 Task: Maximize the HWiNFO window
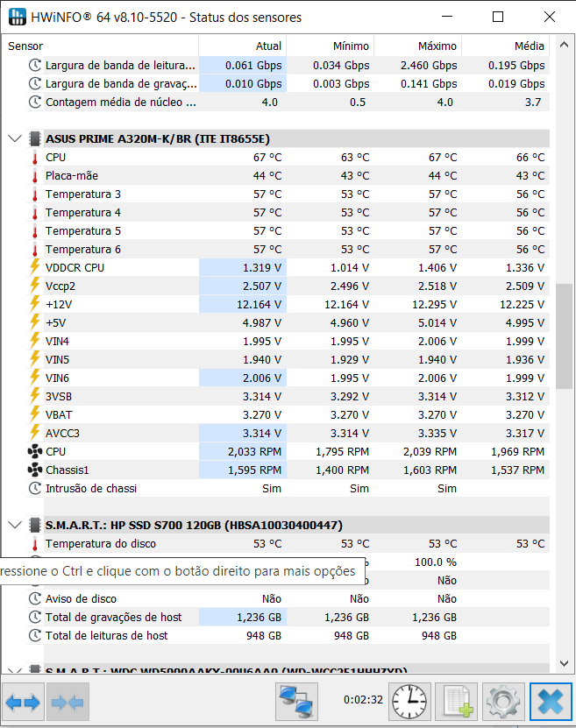498,18
